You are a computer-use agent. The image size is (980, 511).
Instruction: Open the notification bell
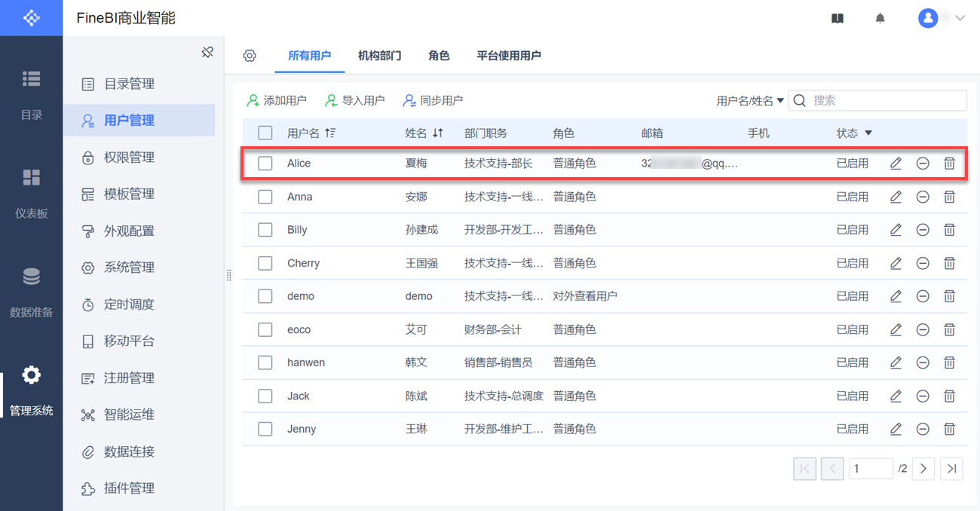tap(880, 18)
